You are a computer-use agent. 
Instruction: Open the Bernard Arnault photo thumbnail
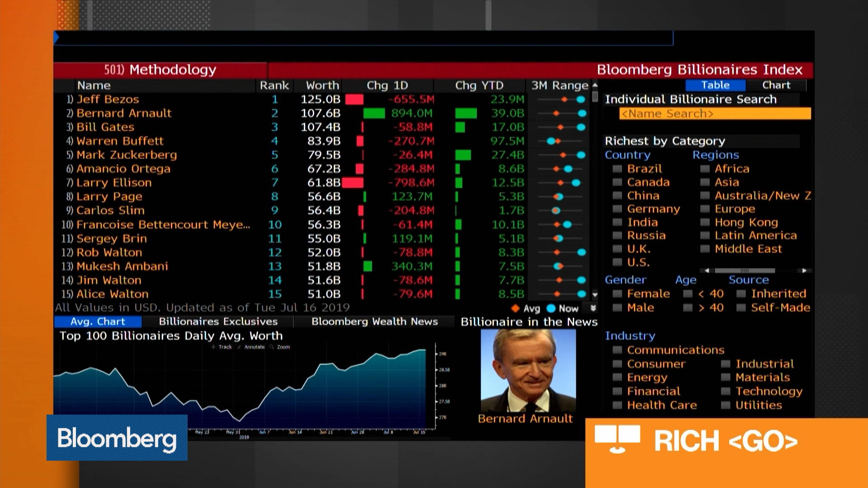[528, 371]
